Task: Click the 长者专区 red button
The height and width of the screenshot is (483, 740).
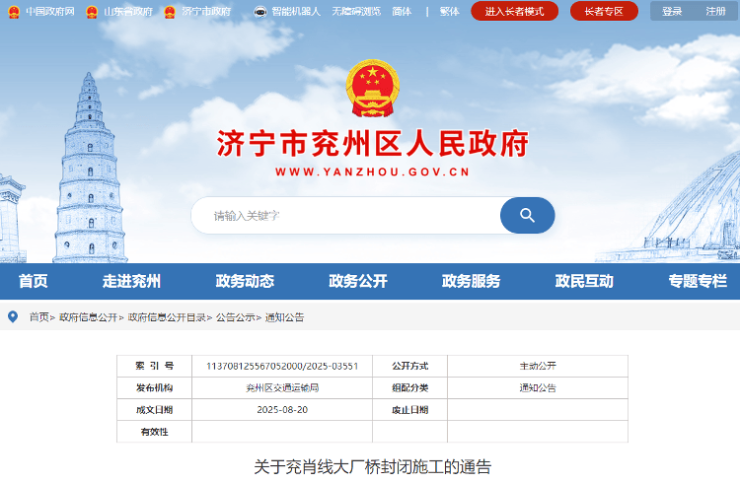Action: [x=603, y=12]
